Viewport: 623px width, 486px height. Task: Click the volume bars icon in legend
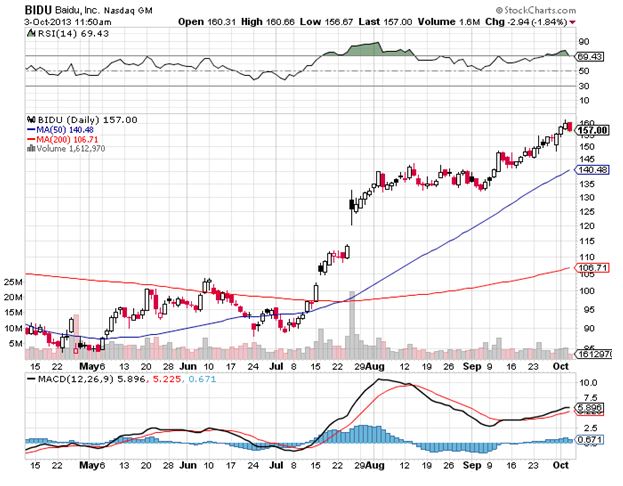31,149
